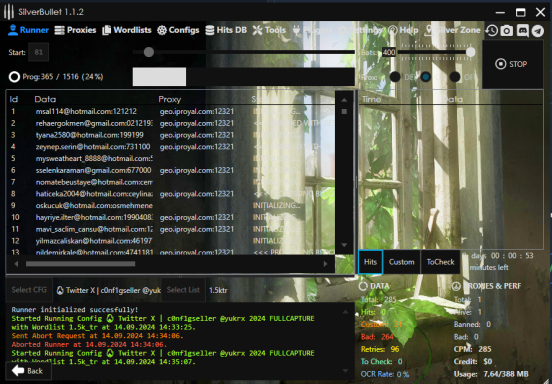Viewport: 552px width, 384px height.
Task: Click the 'CPM: 285' statistic
Action: [x=472, y=349]
